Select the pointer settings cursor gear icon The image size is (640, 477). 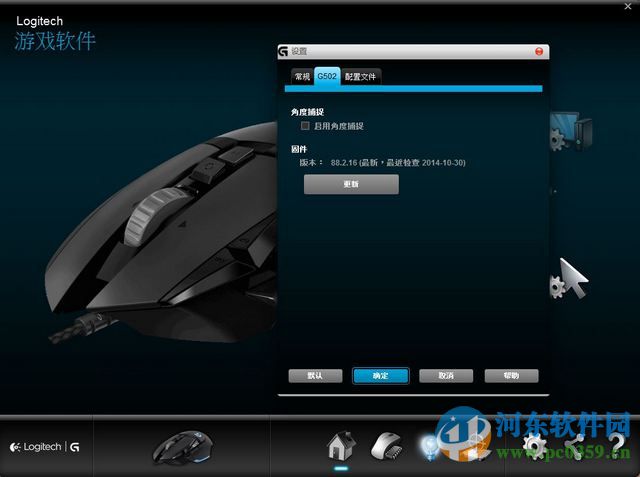coord(569,279)
